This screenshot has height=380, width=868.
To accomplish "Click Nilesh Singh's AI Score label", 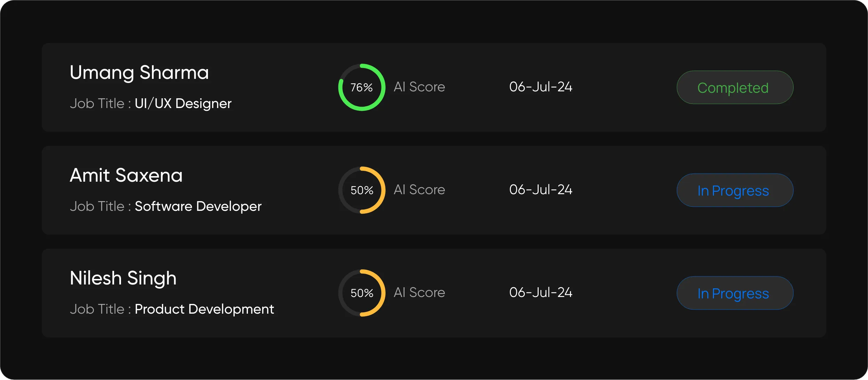I will [x=419, y=292].
